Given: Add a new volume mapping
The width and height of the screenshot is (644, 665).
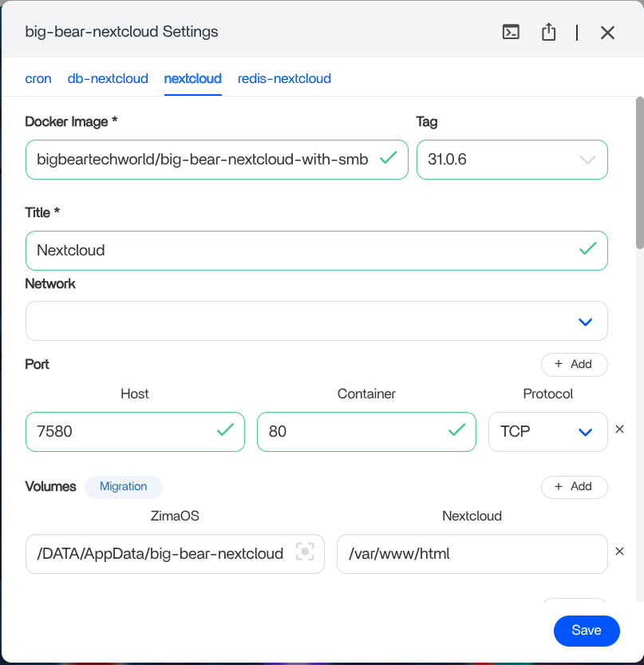Looking at the screenshot, I should [574, 487].
